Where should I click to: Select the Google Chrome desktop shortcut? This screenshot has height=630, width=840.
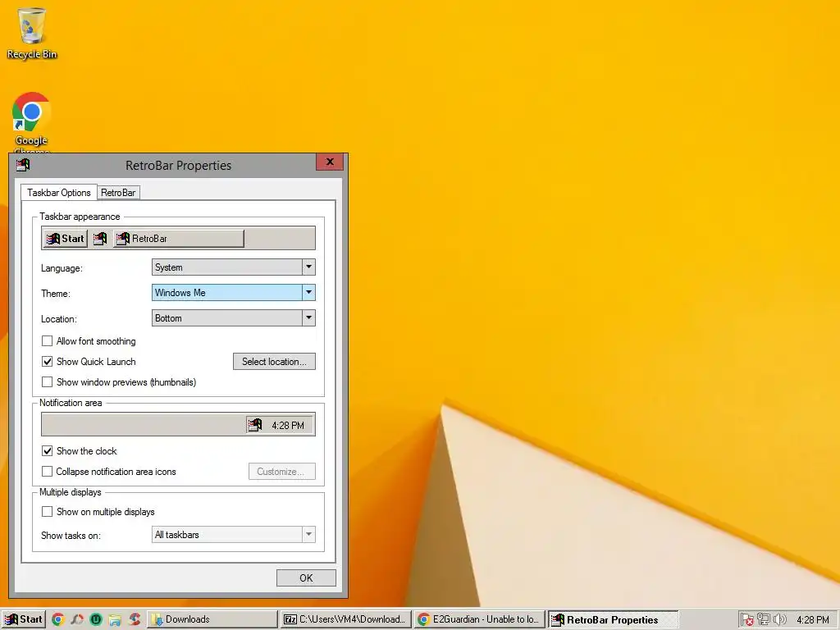tap(31, 123)
